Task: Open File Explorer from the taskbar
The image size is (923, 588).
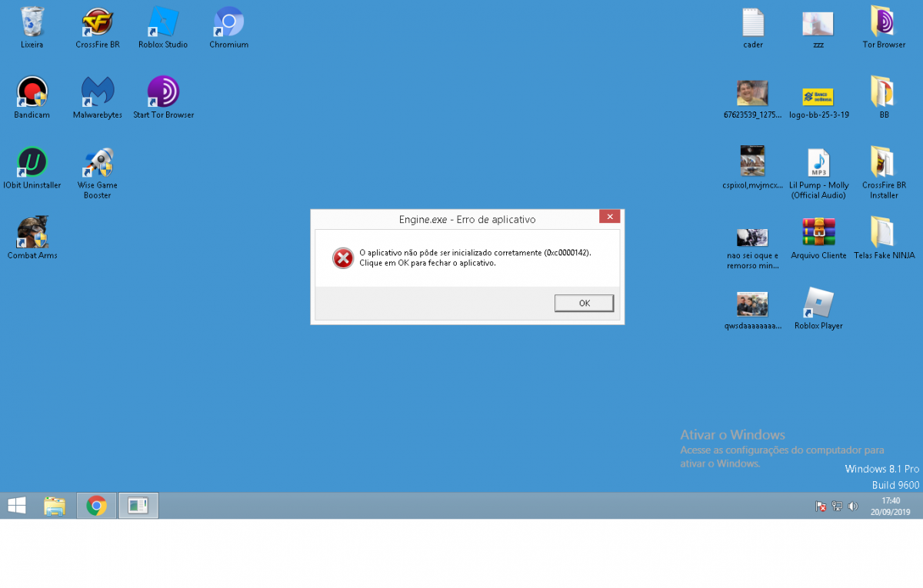Action: [55, 505]
